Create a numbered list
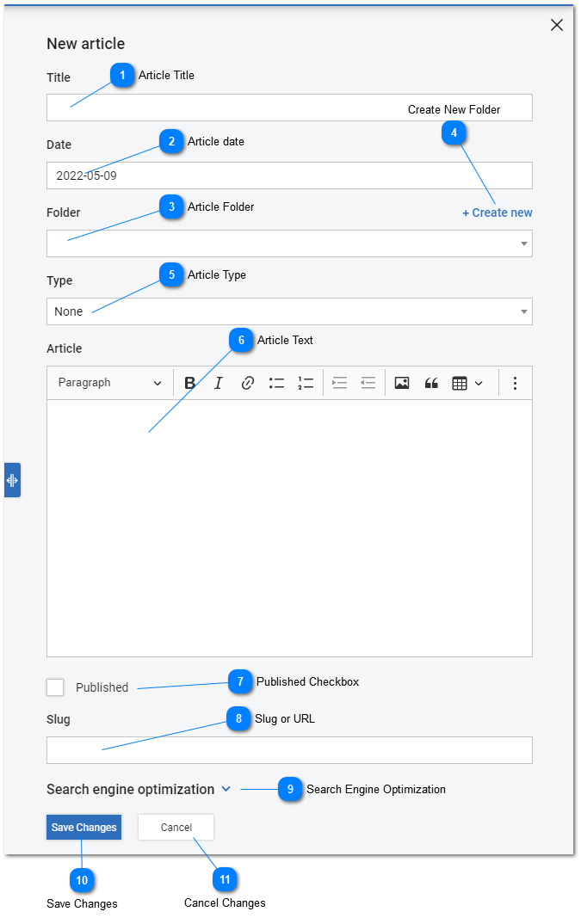581x924 pixels. point(306,383)
